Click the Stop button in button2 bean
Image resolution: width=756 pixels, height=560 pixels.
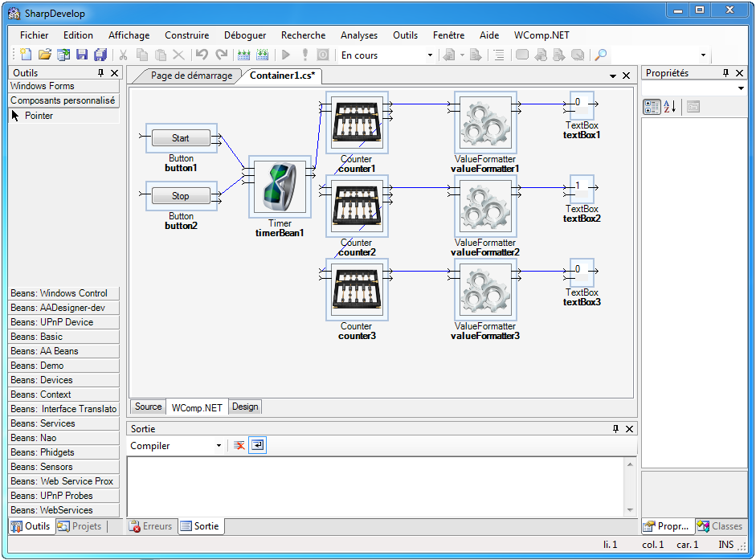[181, 196]
